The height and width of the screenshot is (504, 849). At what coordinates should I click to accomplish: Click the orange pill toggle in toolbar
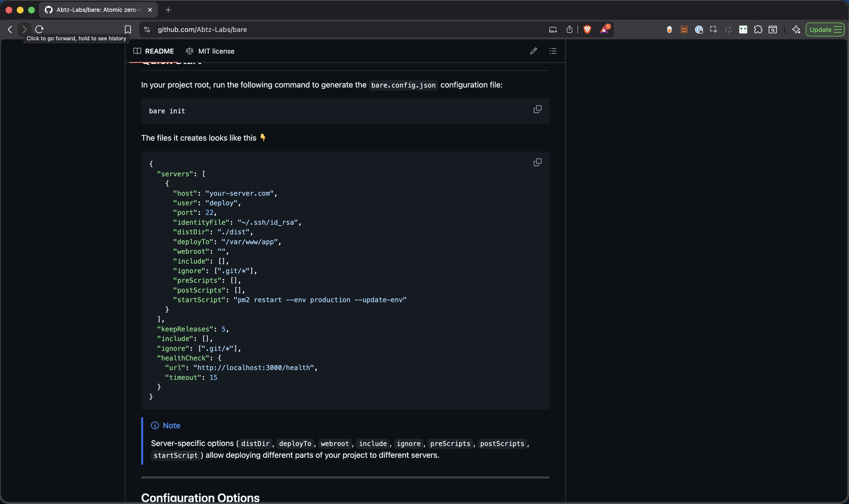click(669, 30)
